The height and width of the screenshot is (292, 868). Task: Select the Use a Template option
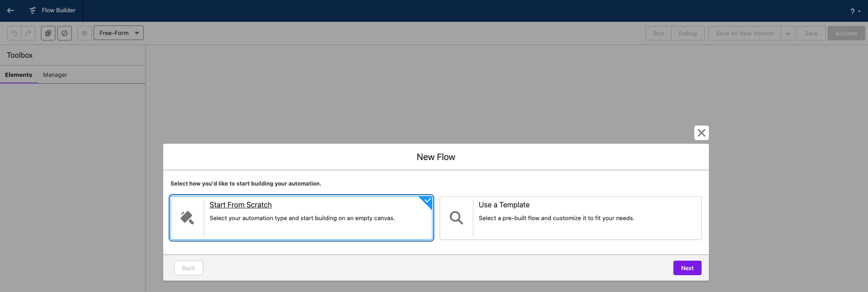point(571,218)
